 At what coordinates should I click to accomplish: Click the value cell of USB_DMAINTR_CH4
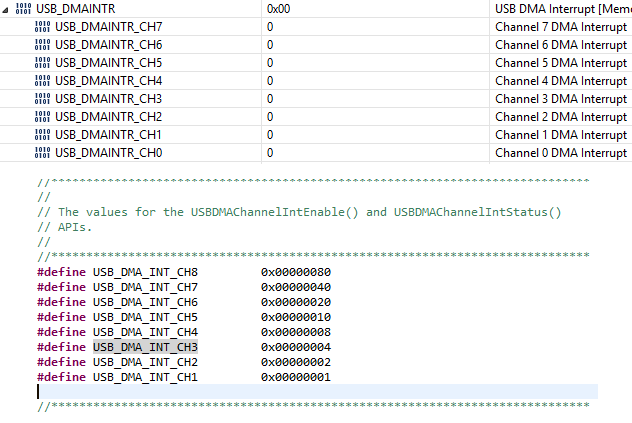click(375, 81)
